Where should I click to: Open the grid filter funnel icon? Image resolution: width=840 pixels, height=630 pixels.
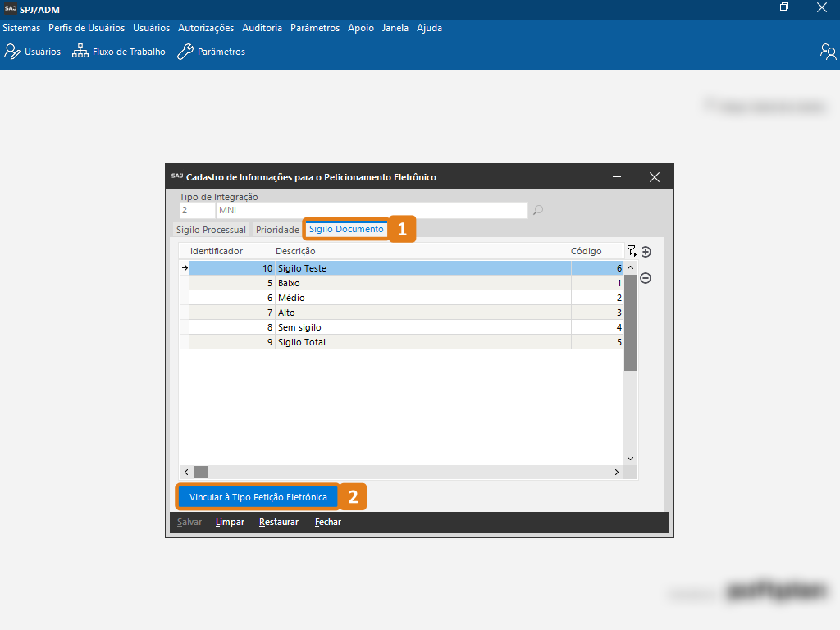click(x=631, y=251)
